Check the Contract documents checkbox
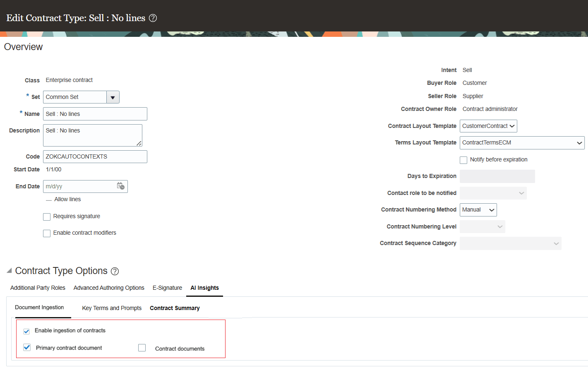The image size is (588, 368). [x=142, y=348]
